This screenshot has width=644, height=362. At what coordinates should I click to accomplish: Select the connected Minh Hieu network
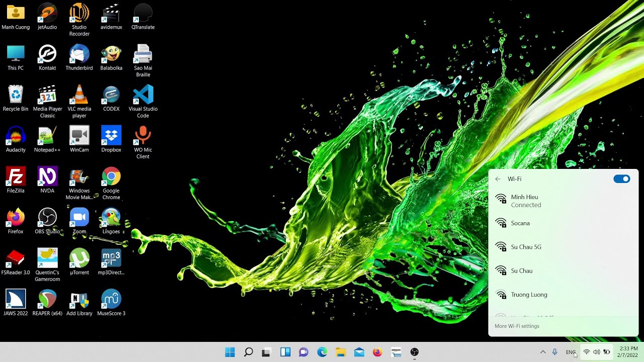[563, 201]
